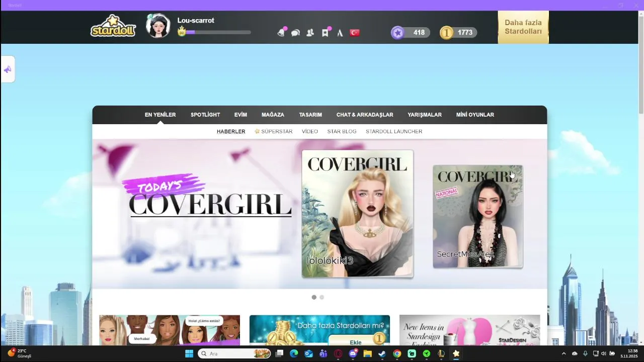This screenshot has height=362, width=644.
Task: Open the MAĞAZA tab
Action: click(x=273, y=115)
